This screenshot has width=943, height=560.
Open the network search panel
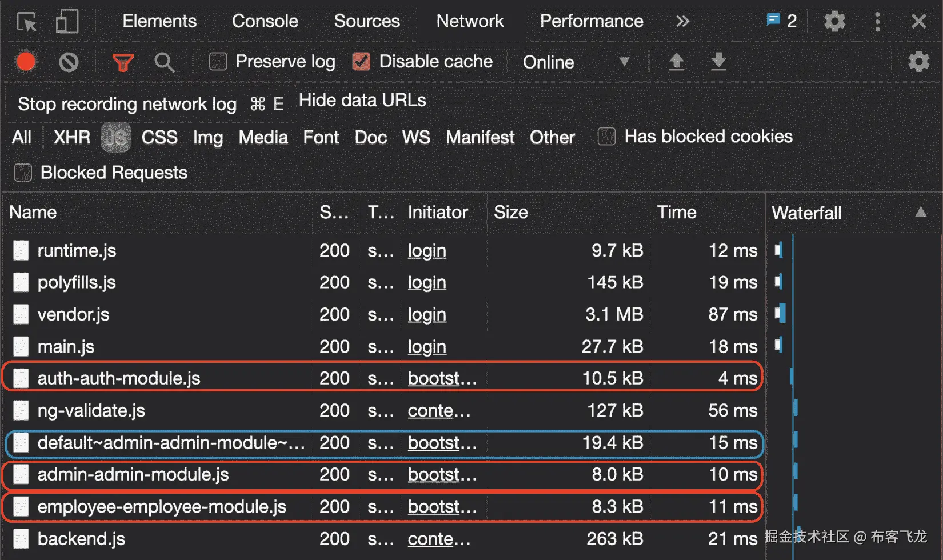point(165,62)
